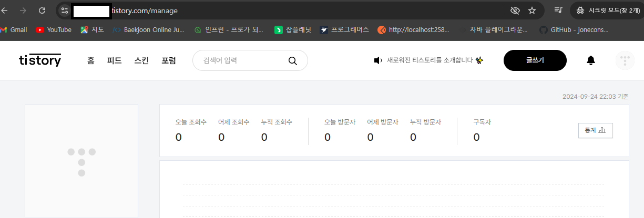Click the 2024-09-24 22:03 기준 timestamp
644x218 pixels.
595,97
